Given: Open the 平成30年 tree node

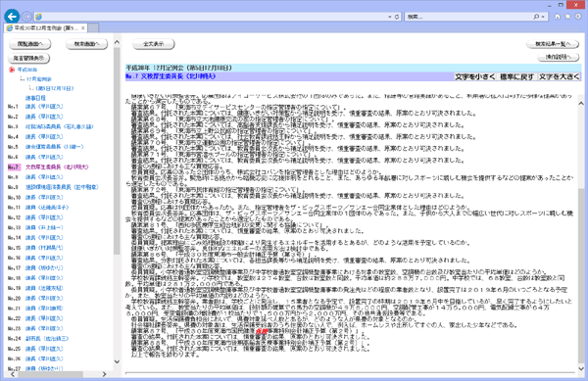Looking at the screenshot, I should pos(27,70).
